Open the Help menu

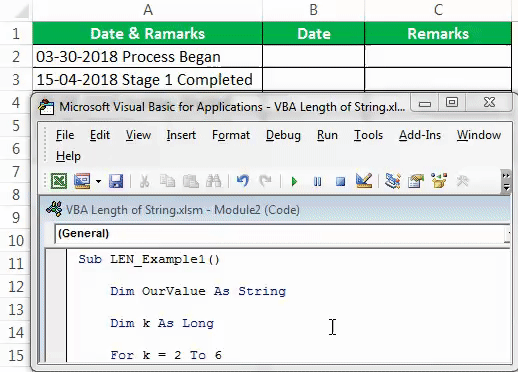[x=68, y=156]
